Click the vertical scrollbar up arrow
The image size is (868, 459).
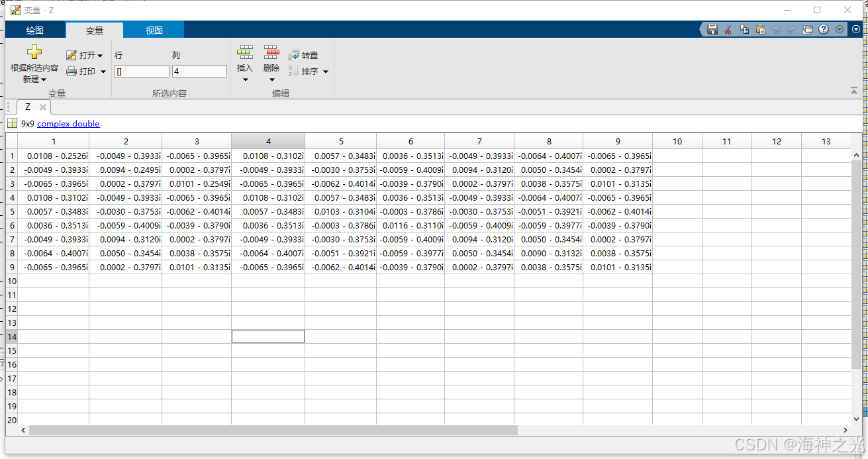tap(856, 154)
